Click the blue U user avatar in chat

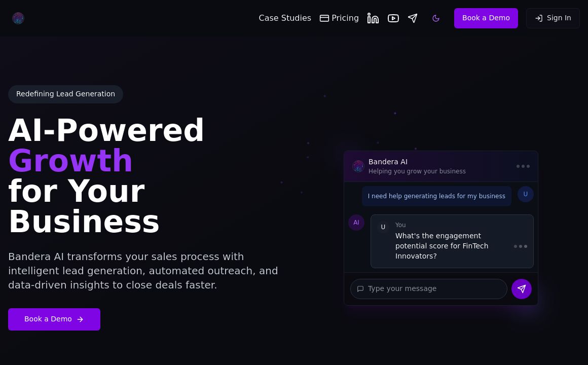525,194
